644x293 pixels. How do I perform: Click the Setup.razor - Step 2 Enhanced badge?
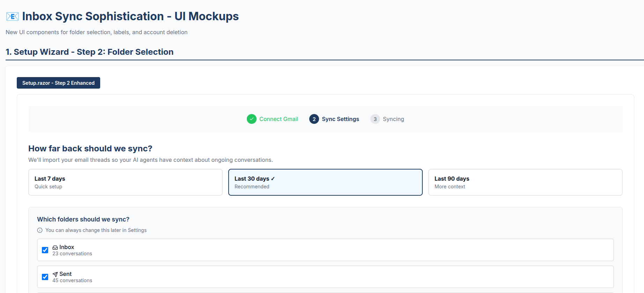click(x=58, y=83)
